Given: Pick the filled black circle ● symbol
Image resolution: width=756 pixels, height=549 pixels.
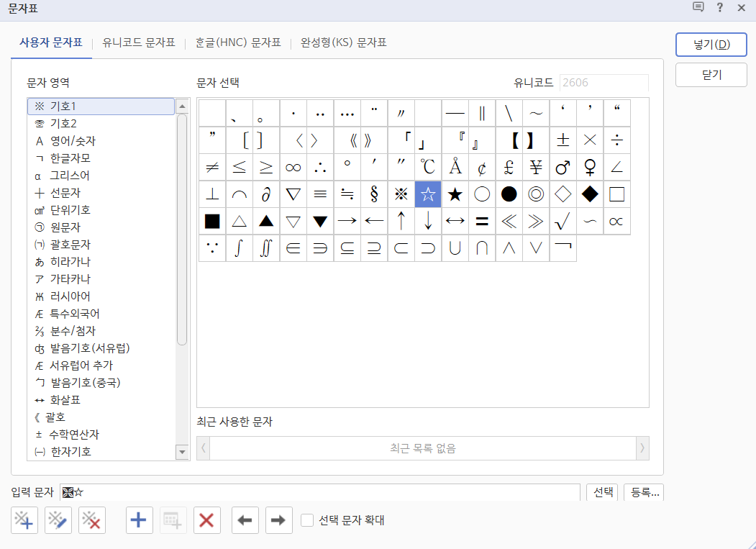Looking at the screenshot, I should tap(509, 194).
